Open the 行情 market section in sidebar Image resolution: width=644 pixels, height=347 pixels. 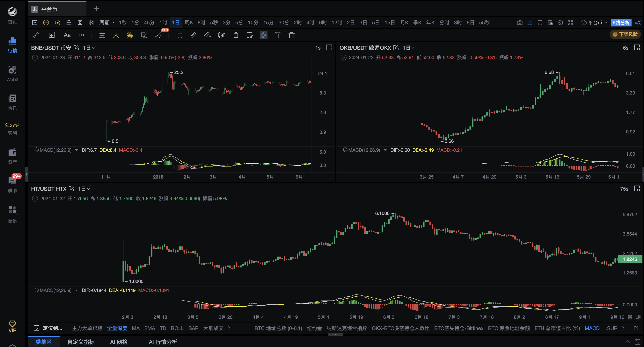(12, 45)
